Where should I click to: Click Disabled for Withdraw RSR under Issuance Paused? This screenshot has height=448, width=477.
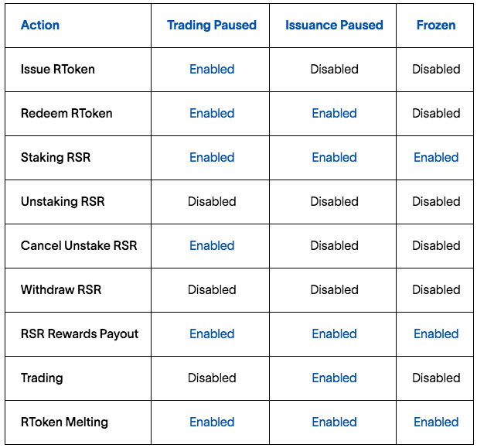tap(334, 289)
